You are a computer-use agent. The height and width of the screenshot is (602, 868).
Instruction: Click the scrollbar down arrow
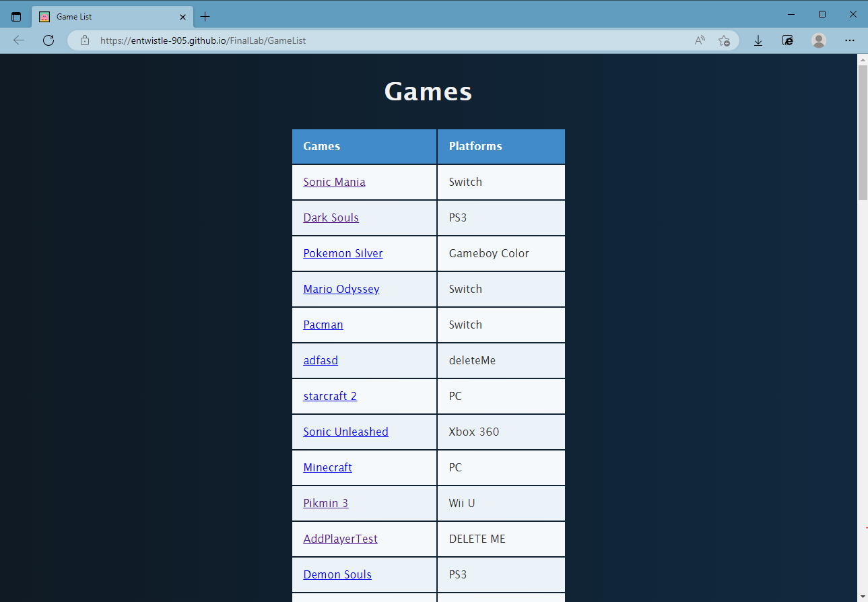point(863,596)
